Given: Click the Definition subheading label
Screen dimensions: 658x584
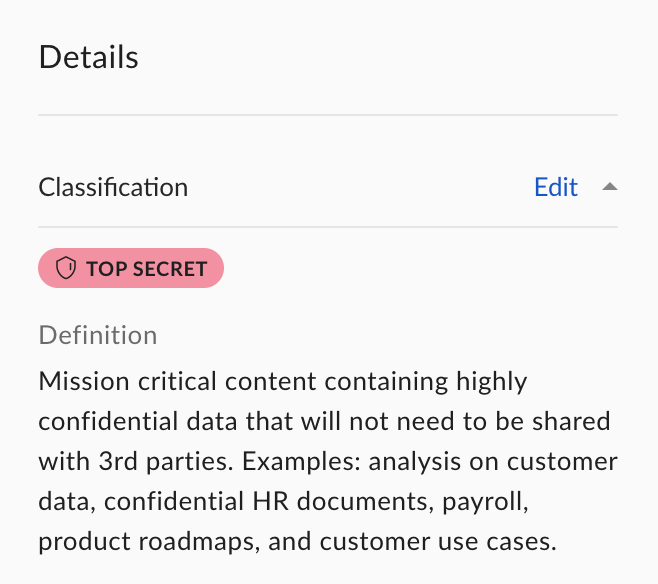Looking at the screenshot, I should click(x=98, y=335).
